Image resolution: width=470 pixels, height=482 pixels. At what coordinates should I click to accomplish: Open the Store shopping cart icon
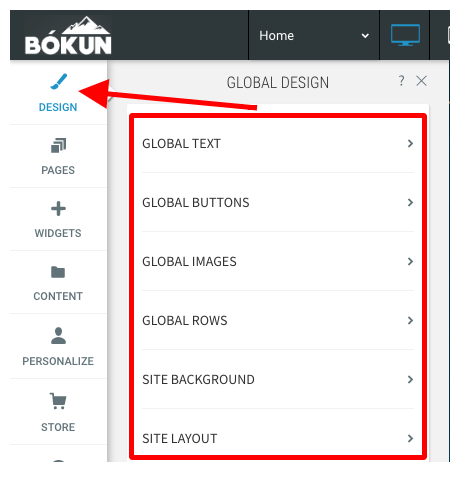pyautogui.click(x=58, y=401)
